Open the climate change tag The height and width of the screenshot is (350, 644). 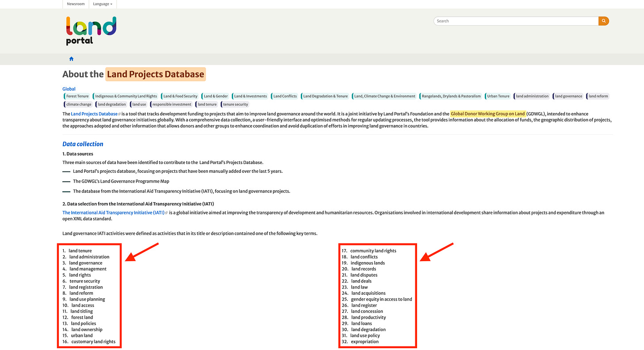[78, 104]
